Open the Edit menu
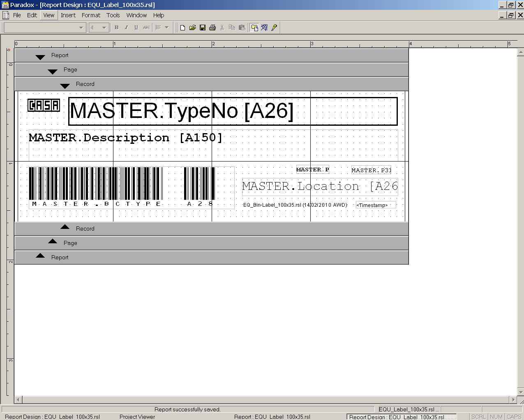The image size is (524, 420). pos(32,15)
